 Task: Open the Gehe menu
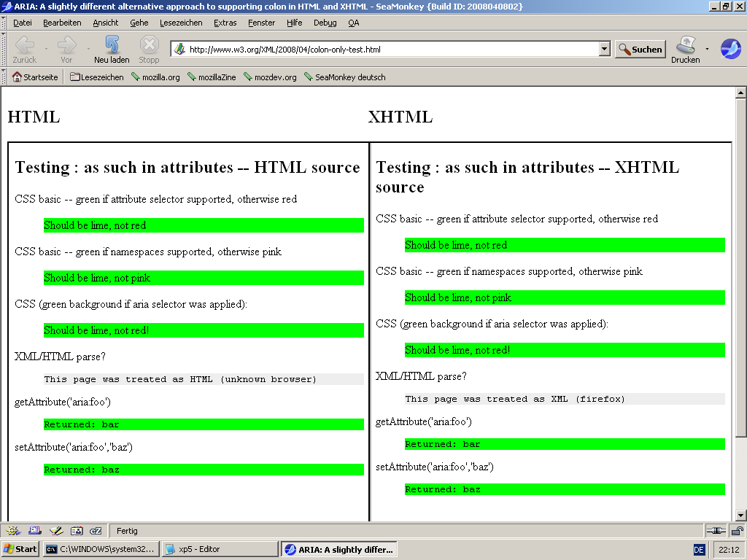(139, 23)
